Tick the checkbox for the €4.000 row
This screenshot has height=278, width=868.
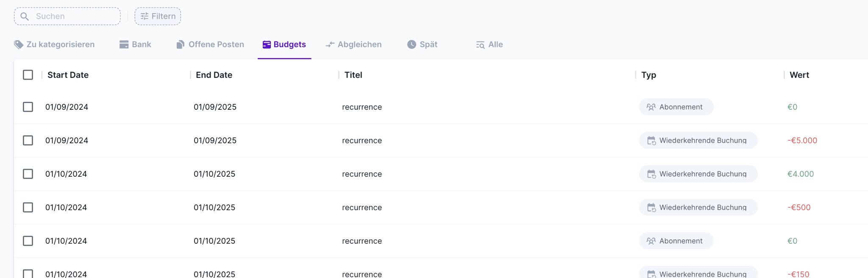(28, 174)
